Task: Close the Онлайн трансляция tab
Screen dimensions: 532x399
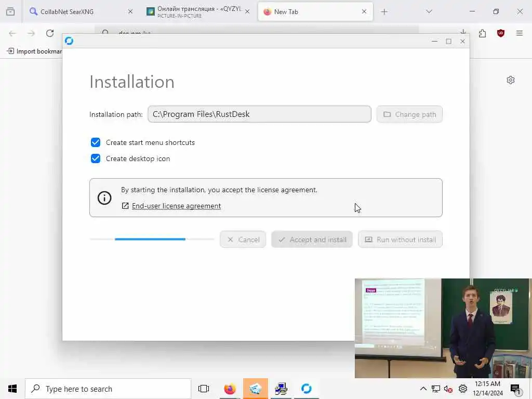Action: click(x=247, y=11)
